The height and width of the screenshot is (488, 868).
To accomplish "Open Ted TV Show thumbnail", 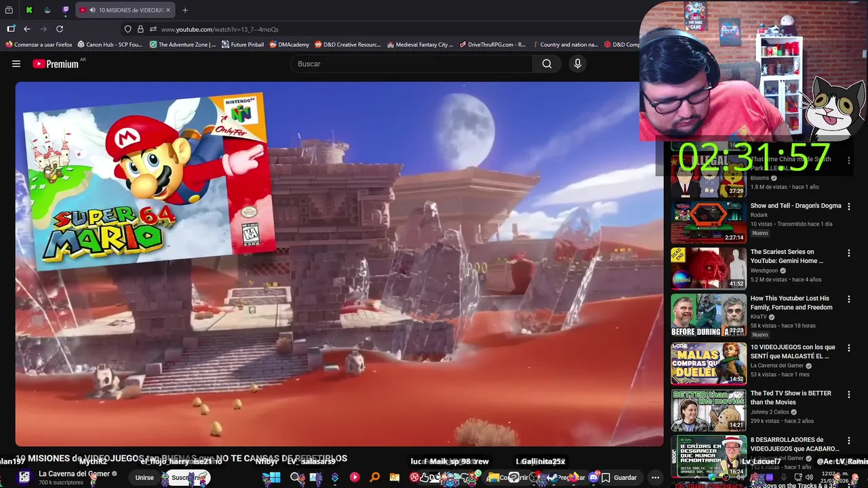I will [708, 410].
